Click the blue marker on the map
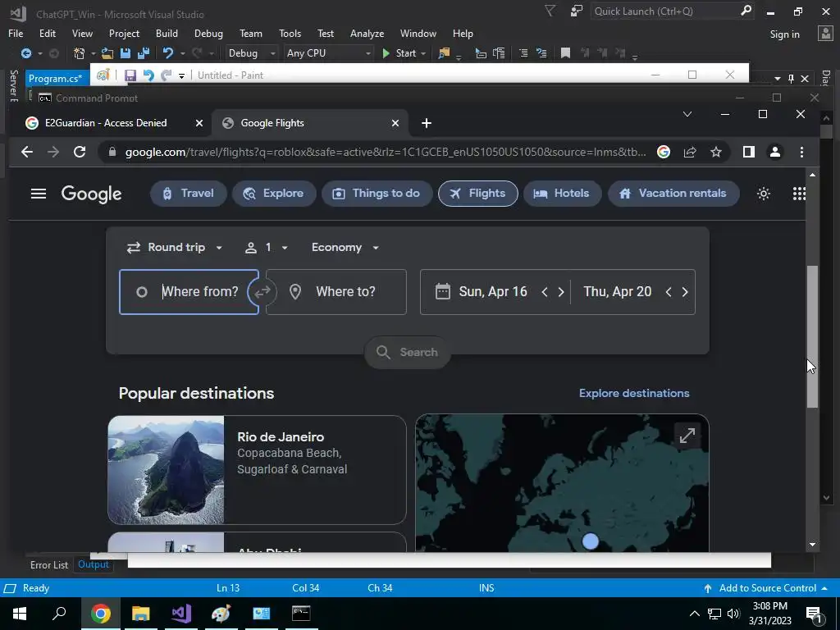 point(591,541)
